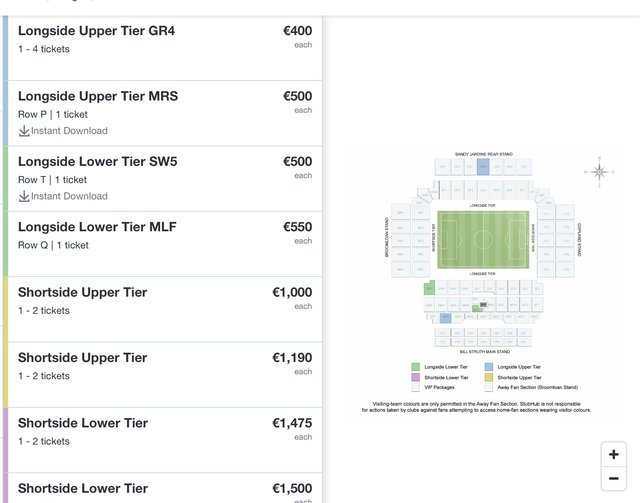Click the Shortside Lower Tier legend swatch
640x503 pixels.
416,377
